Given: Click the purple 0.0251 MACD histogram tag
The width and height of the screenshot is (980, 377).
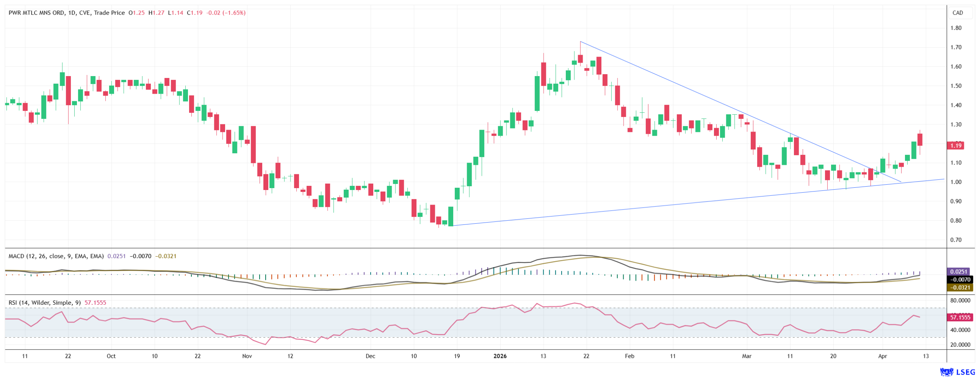Looking at the screenshot, I should [x=958, y=271].
